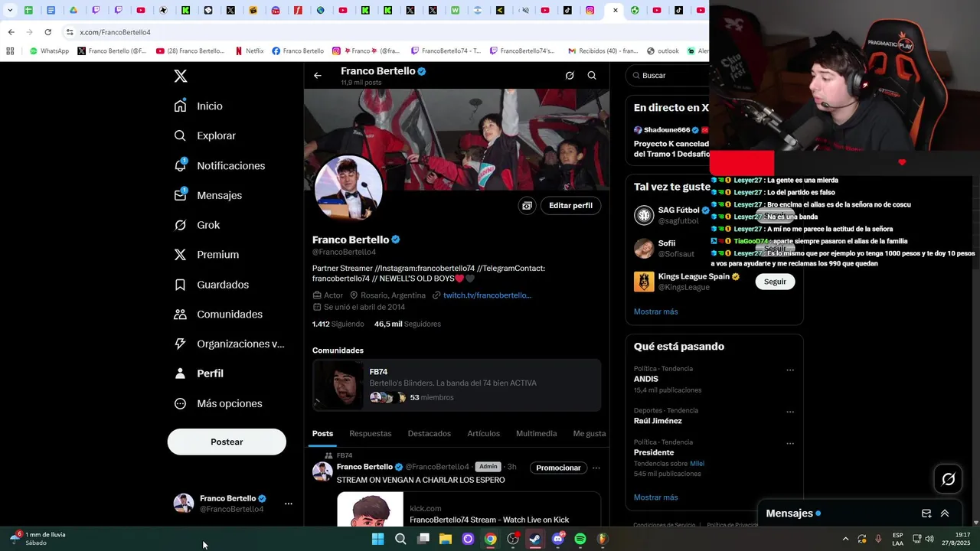Image resolution: width=980 pixels, height=551 pixels.
Task: Open the 46,5 mil Seguidores list
Action: 407,324
